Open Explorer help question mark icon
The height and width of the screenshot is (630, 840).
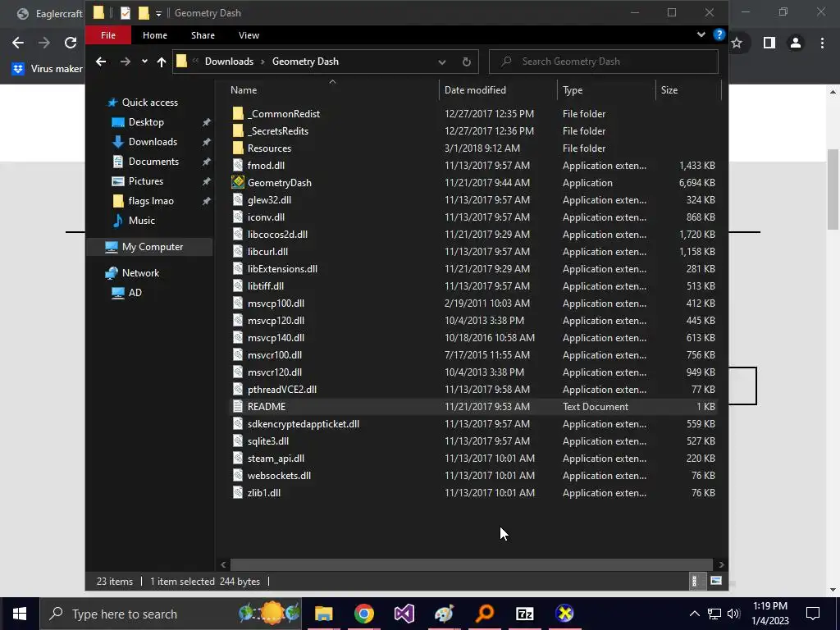(719, 34)
